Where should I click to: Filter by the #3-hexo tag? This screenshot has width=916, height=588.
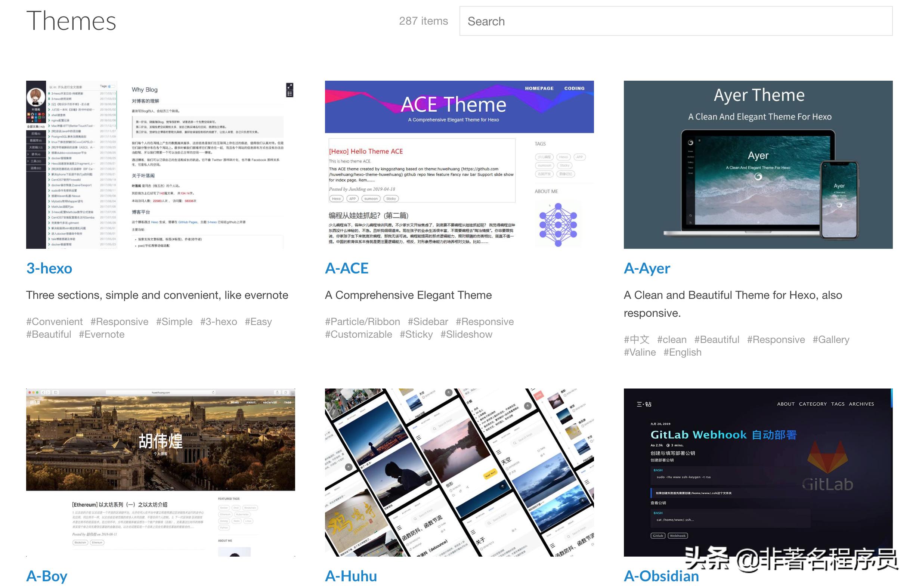(219, 322)
